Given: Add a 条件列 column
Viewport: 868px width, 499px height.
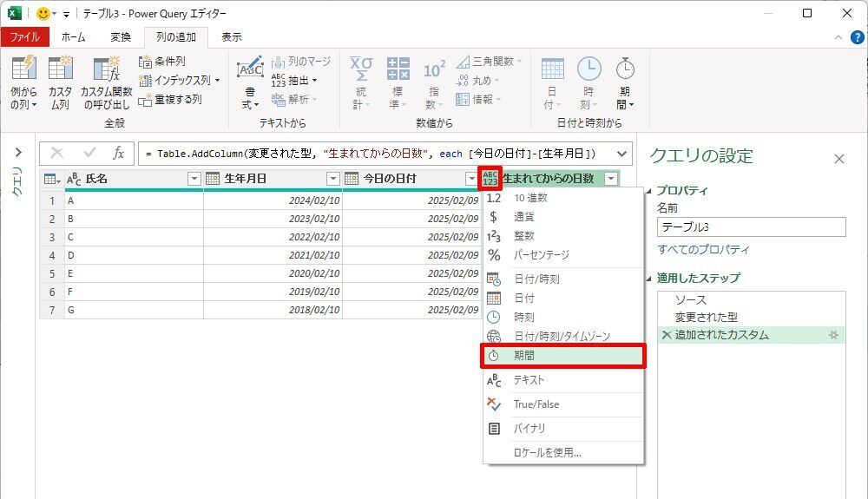Looking at the screenshot, I should point(162,61).
